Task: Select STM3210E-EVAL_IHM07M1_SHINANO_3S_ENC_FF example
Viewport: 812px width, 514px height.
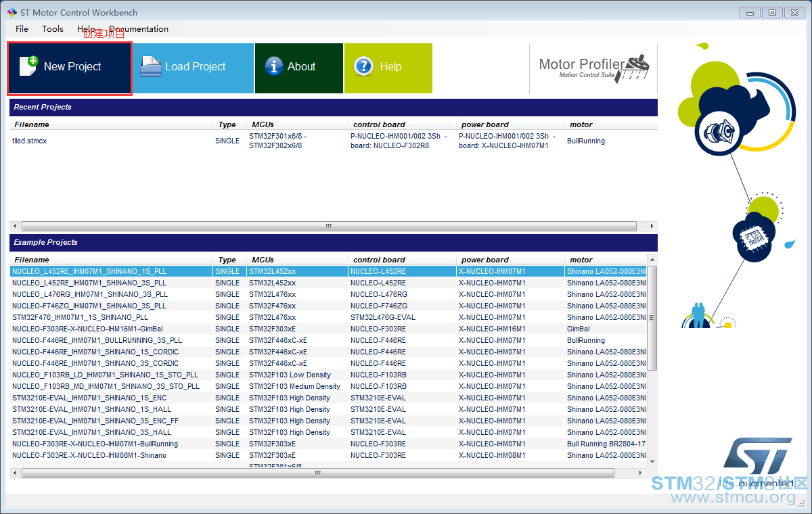Action: click(x=329, y=421)
